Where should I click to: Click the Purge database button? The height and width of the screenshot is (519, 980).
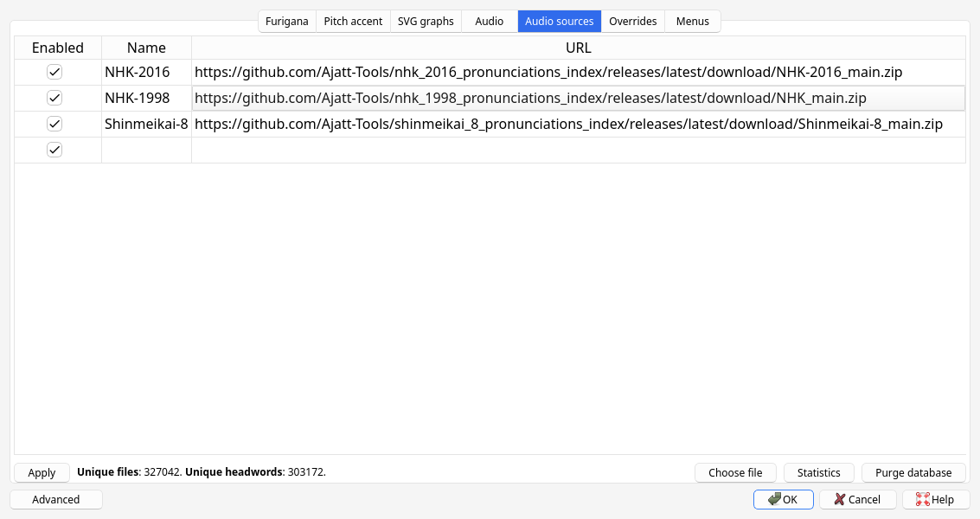pos(913,472)
